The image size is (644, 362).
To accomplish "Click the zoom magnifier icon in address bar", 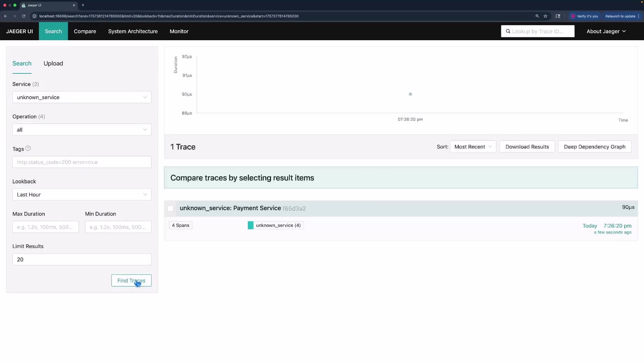I will click(x=537, y=16).
